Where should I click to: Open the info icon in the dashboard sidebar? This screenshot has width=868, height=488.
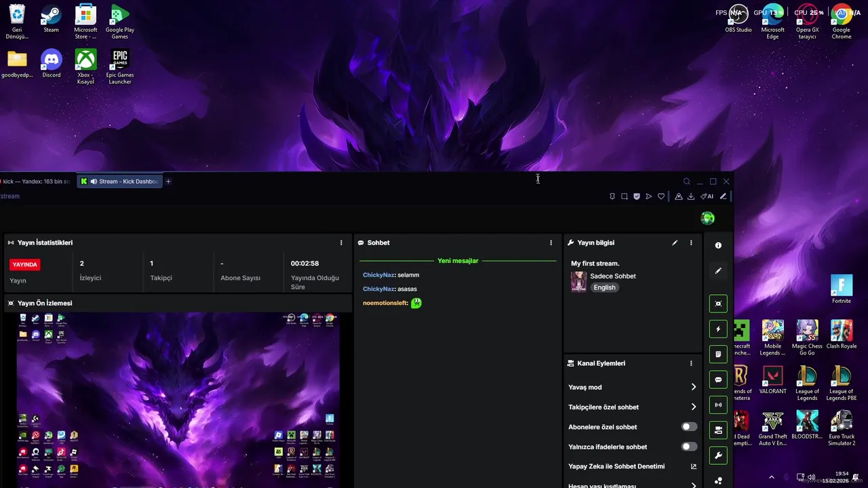coord(718,245)
